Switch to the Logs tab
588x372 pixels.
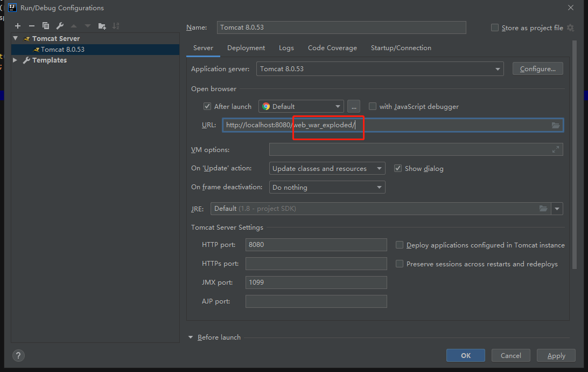(286, 48)
